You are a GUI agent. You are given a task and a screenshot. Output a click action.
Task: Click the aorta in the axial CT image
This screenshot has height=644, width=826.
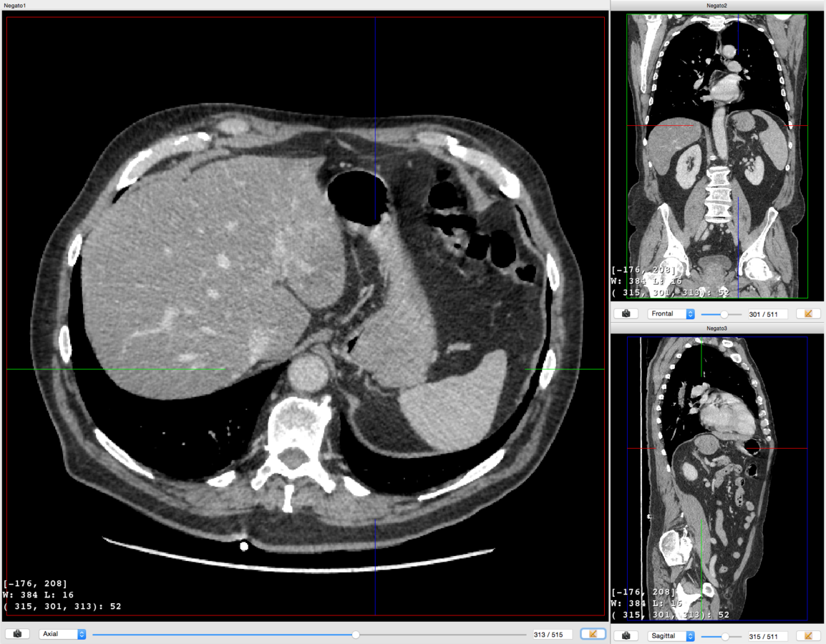click(x=308, y=373)
